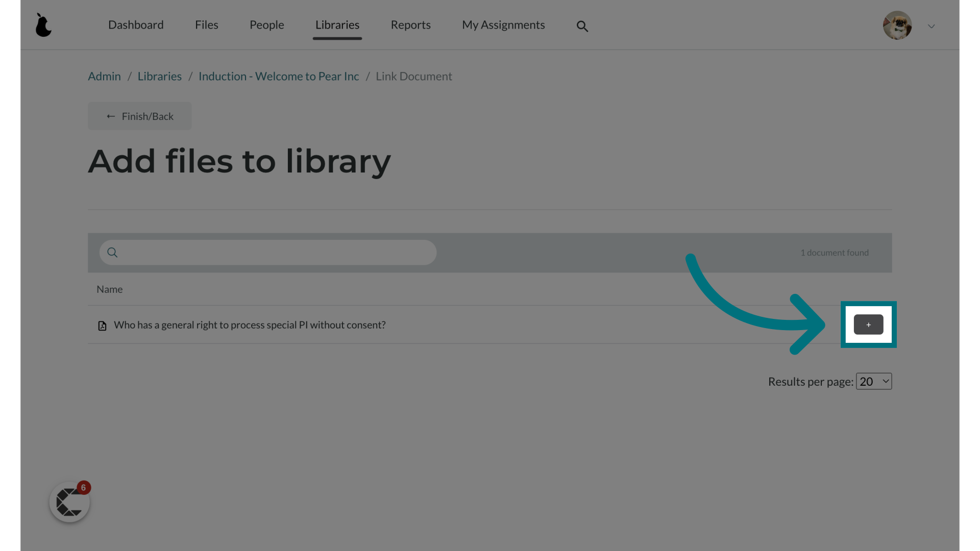The width and height of the screenshot is (980, 551).
Task: Click the Libraries navigation tab
Action: (337, 25)
